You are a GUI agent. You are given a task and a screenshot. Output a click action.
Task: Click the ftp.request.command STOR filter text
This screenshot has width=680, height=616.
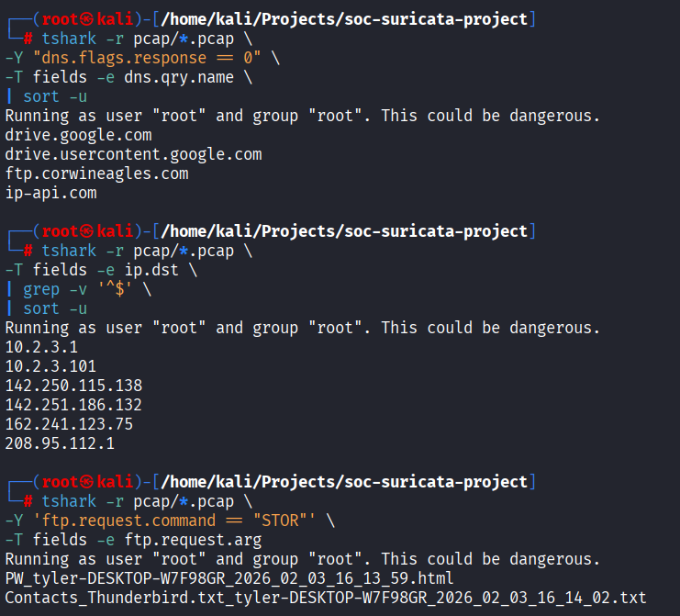174,521
